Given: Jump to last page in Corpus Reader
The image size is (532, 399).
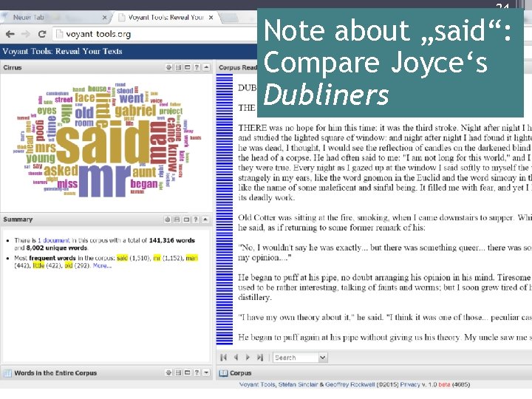Looking at the screenshot, I should point(260,358).
